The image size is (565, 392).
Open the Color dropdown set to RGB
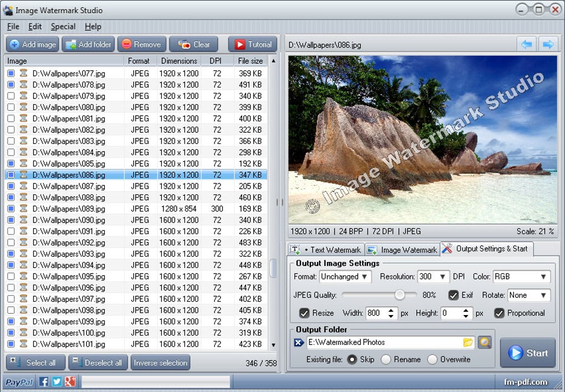coord(521,276)
